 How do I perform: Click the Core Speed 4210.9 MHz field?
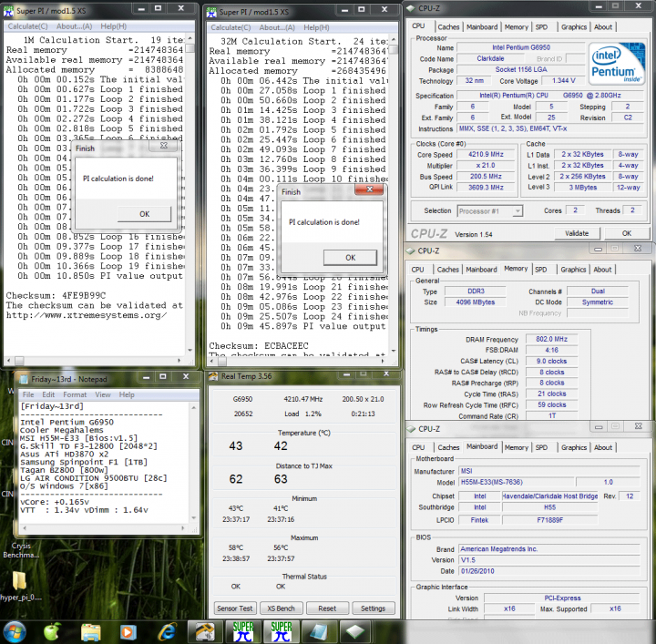pyautogui.click(x=486, y=154)
